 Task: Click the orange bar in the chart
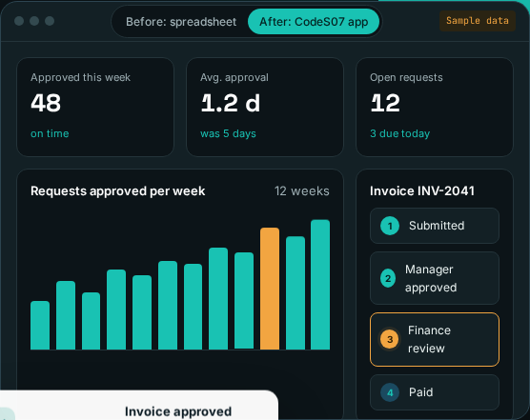point(270,289)
